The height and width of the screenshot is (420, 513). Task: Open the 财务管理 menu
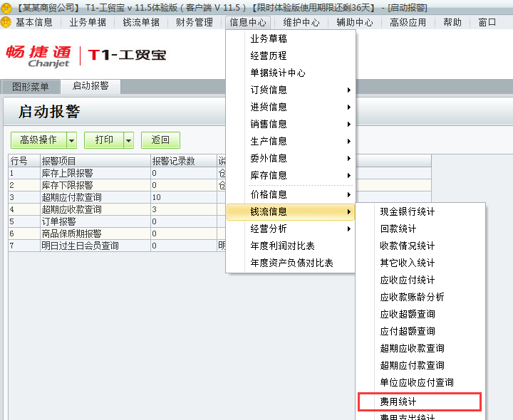point(195,22)
